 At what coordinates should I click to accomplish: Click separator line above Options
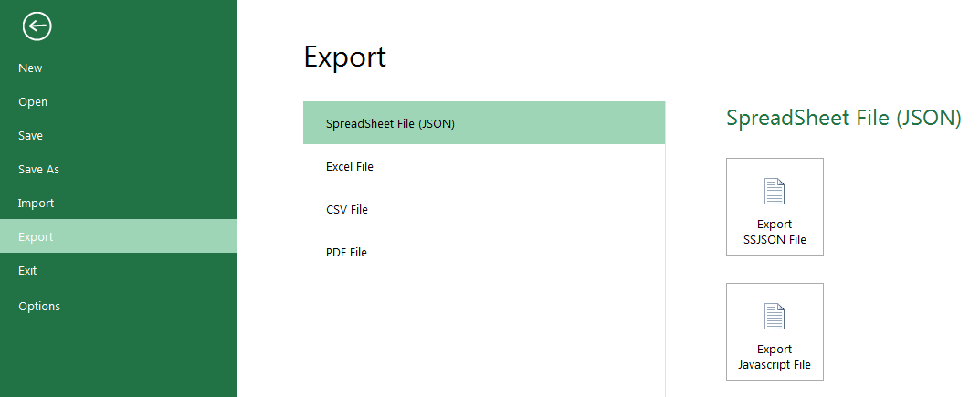click(123, 287)
